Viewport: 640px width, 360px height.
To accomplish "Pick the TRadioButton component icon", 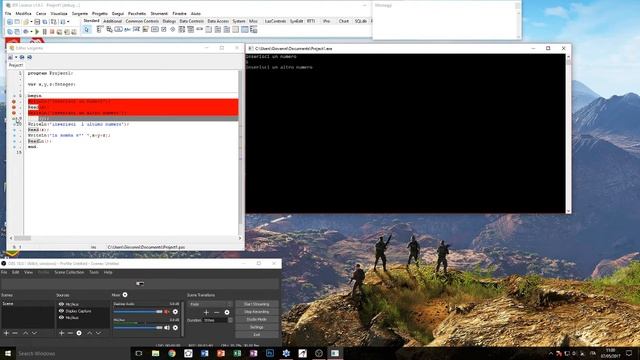I will [173, 29].
